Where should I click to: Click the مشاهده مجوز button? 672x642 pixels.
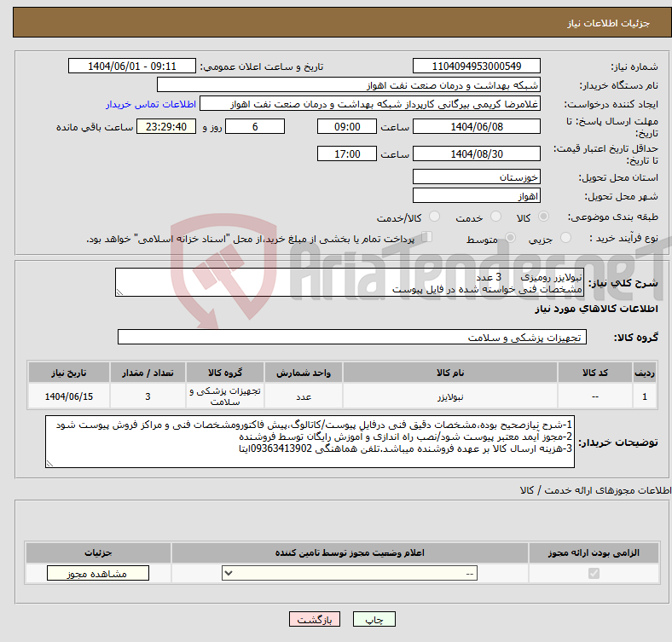pos(98,574)
